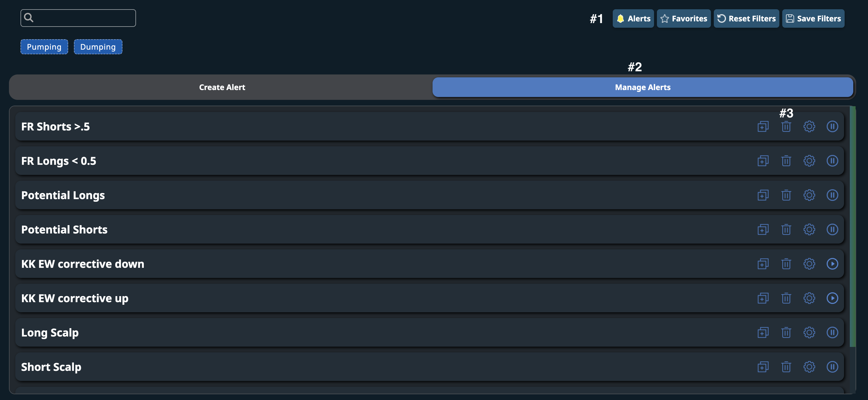The image size is (868, 400).
Task: Resume the KK EW corrective down alert
Action: pyautogui.click(x=832, y=264)
